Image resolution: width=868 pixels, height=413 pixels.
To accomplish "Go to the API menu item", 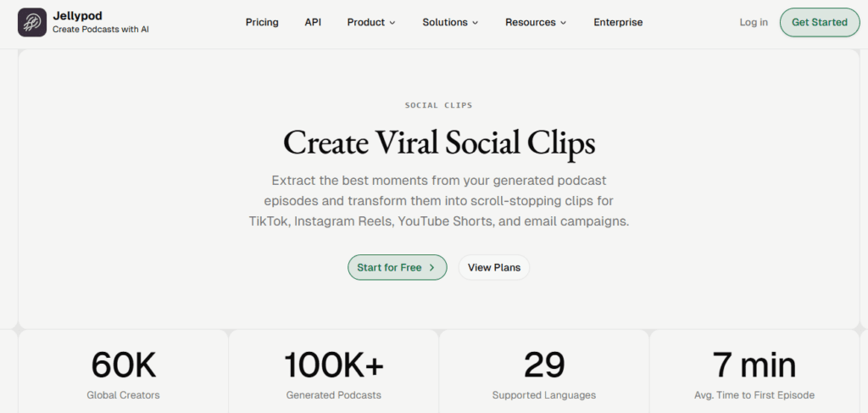I will coord(313,22).
